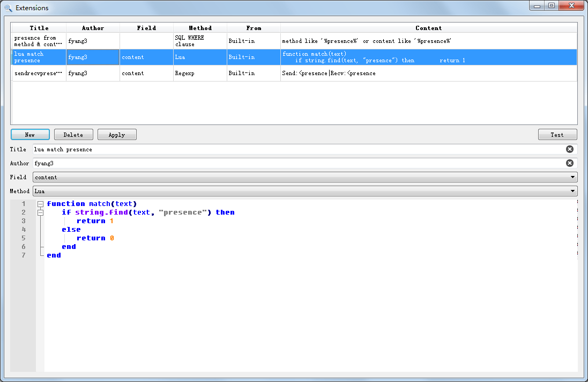This screenshot has height=382, width=588.
Task: Clear the Title field with its X icon
Action: 569,149
